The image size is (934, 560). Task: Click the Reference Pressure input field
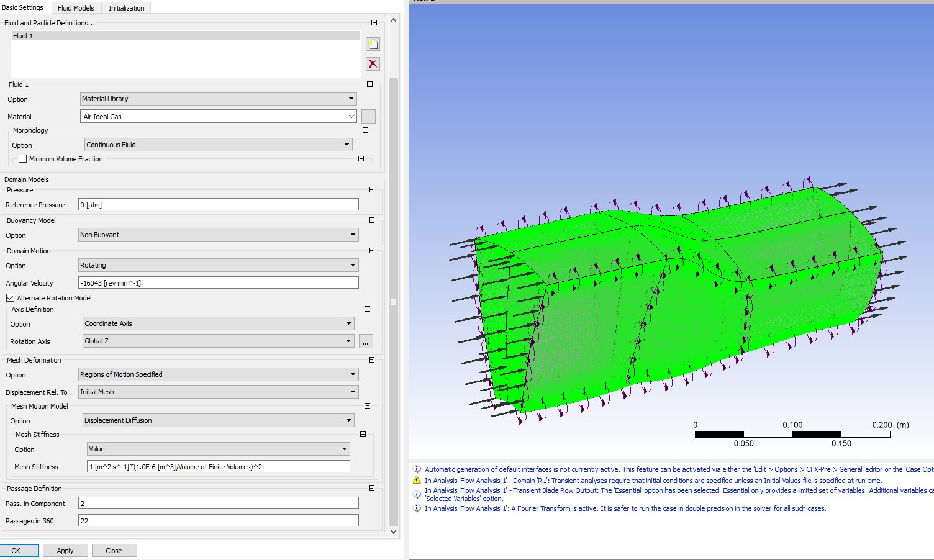(x=217, y=204)
